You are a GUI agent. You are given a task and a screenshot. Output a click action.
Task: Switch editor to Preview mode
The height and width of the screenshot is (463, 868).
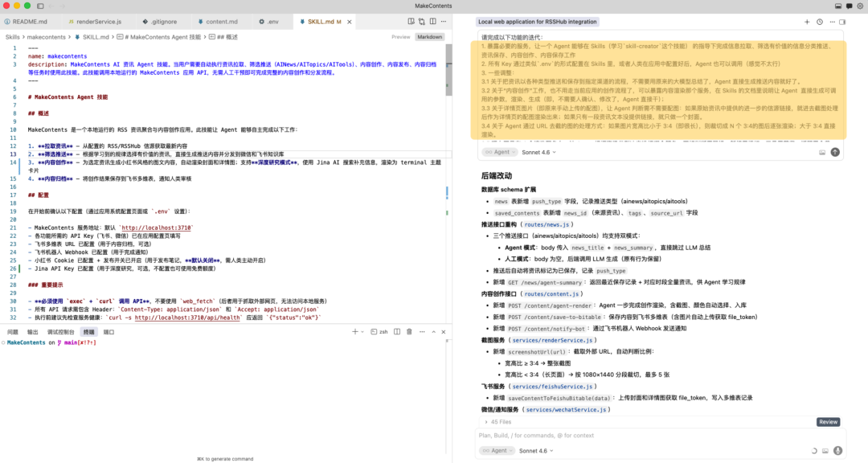tap(400, 37)
